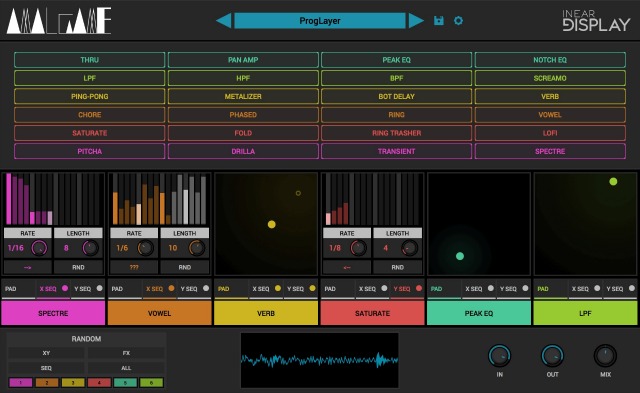
Task: Click the orange VOWEL slot bar
Action: tap(160, 313)
